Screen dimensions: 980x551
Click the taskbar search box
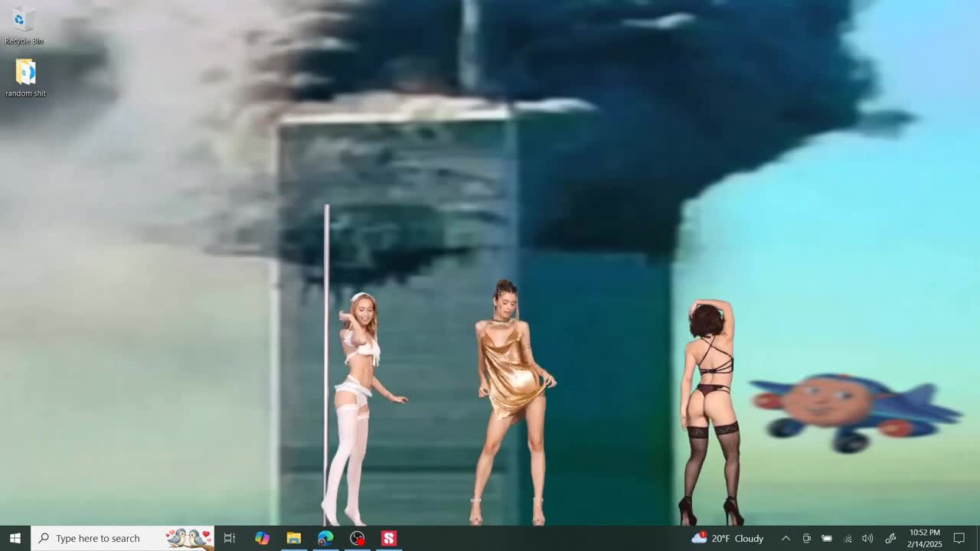122,538
